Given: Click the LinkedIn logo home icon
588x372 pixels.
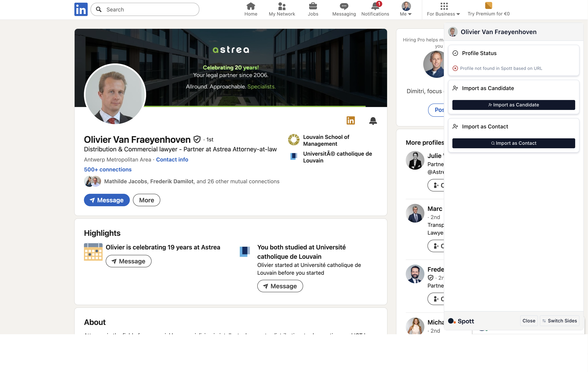Looking at the screenshot, I should (x=81, y=9).
